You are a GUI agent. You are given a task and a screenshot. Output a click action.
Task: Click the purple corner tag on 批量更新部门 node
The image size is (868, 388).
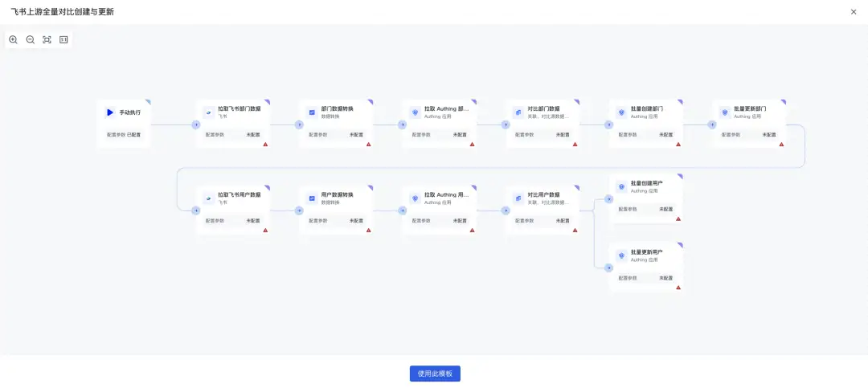[x=784, y=102]
